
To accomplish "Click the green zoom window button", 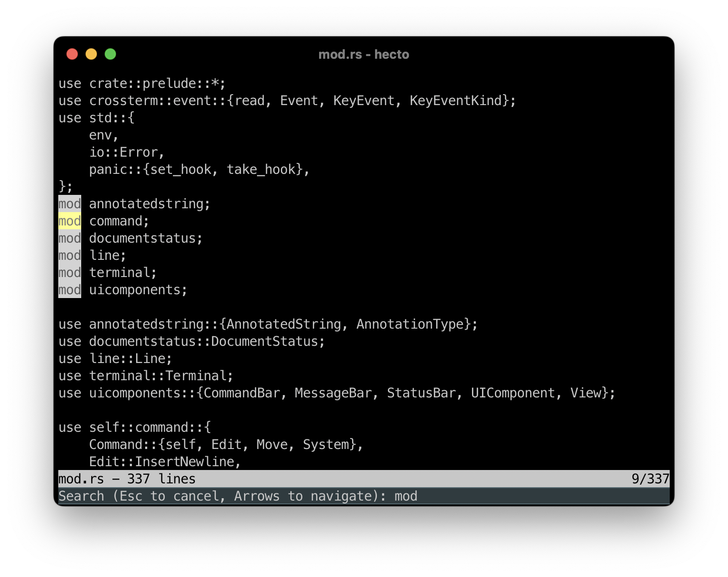I will [110, 54].
